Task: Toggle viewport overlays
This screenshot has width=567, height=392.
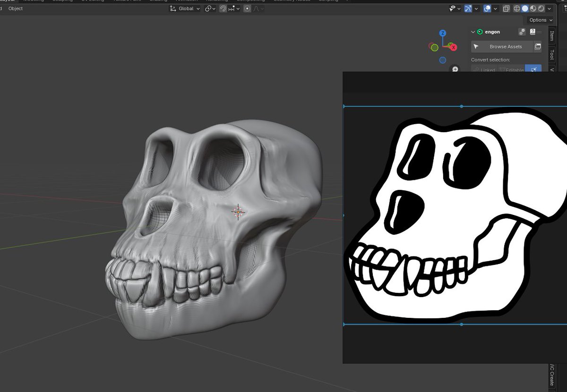Action: point(487,9)
